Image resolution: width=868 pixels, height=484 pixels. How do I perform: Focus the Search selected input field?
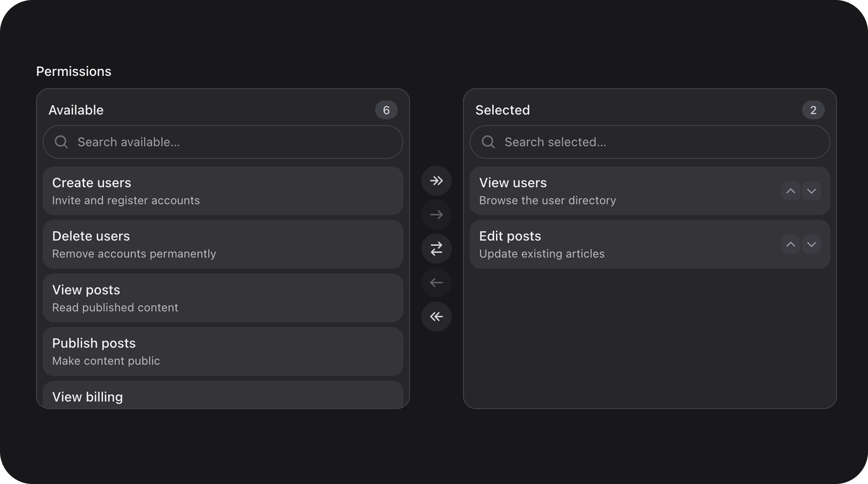(650, 142)
